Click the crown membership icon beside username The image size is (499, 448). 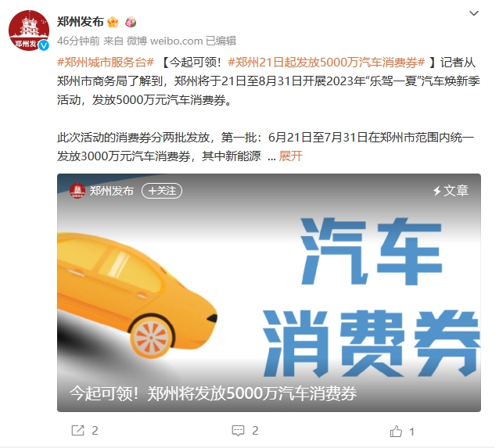(x=113, y=22)
